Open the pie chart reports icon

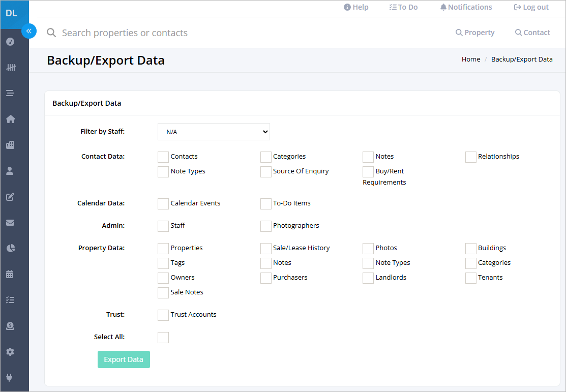pos(11,248)
